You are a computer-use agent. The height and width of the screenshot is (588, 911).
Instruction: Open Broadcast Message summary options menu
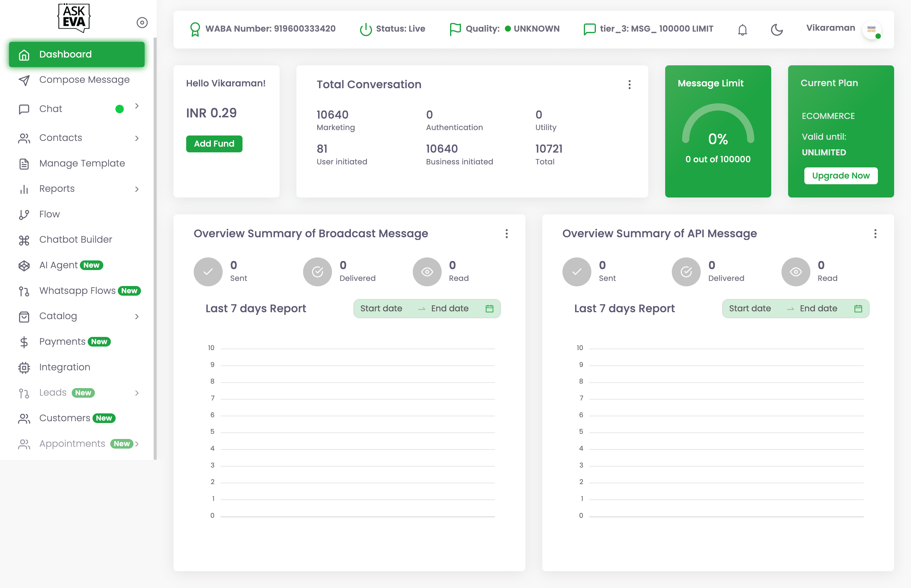[506, 234]
